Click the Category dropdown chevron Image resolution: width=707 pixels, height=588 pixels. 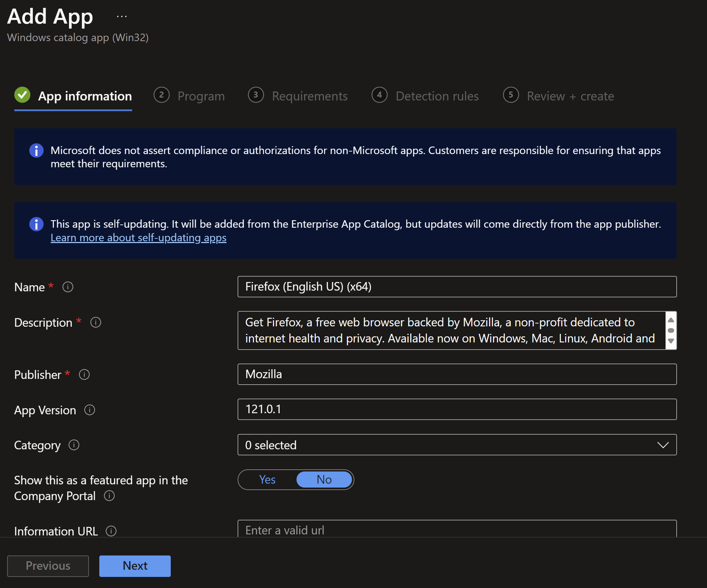[663, 445]
